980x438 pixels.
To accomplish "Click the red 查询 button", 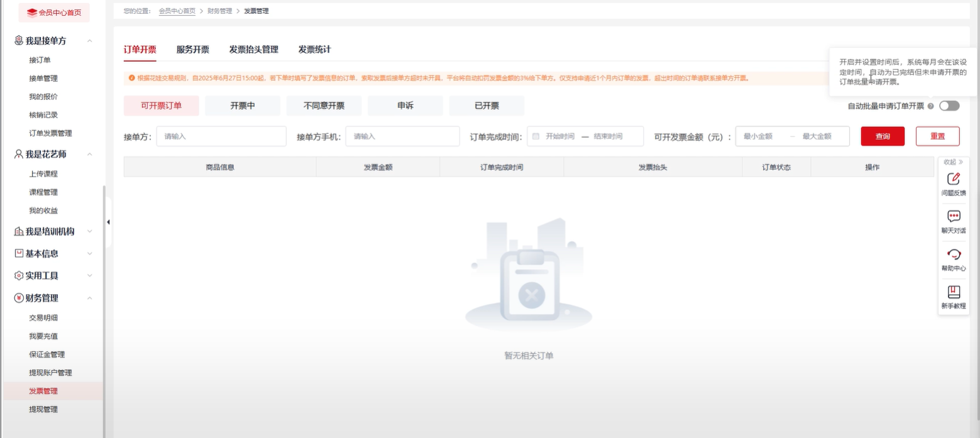I will [x=882, y=136].
